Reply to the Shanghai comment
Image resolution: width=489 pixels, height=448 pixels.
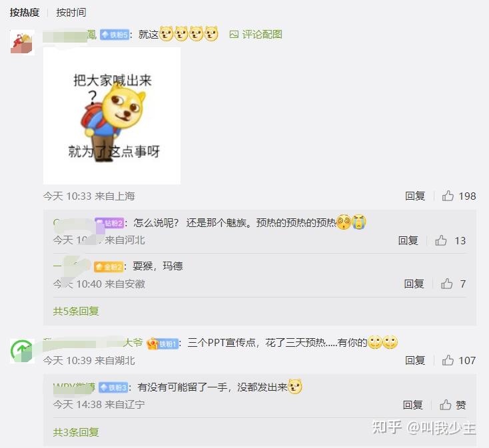[x=415, y=196]
